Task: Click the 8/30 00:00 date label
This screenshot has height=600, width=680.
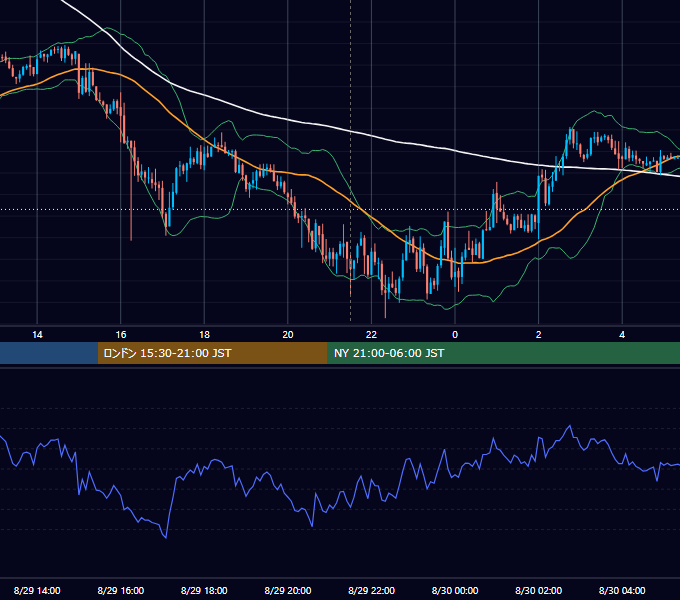Action: pos(455,590)
